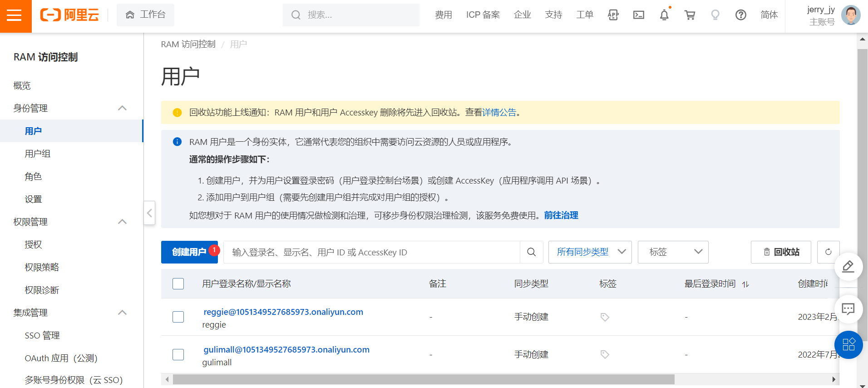The image size is (868, 388).
Task: Open 权限诊断 in the sidebar
Action: click(x=42, y=290)
